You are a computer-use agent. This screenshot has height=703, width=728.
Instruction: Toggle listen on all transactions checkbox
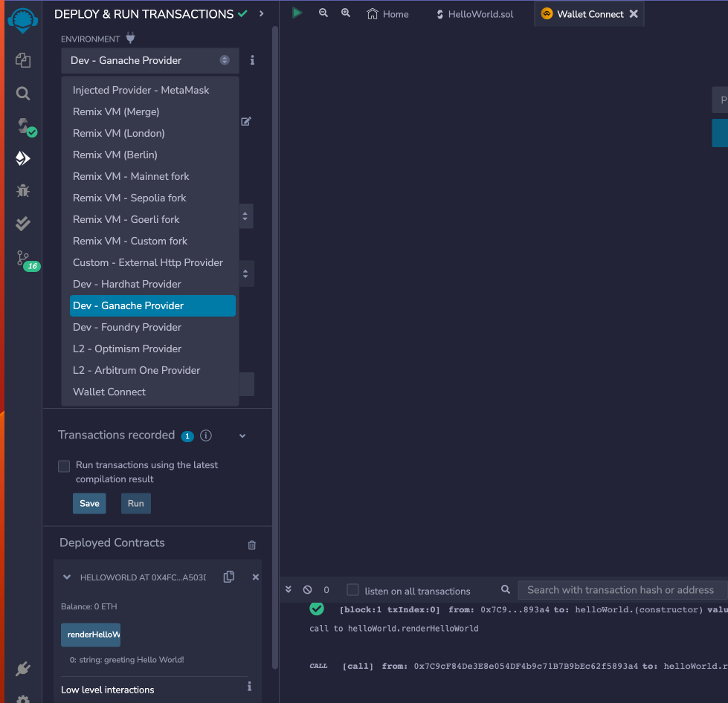353,590
